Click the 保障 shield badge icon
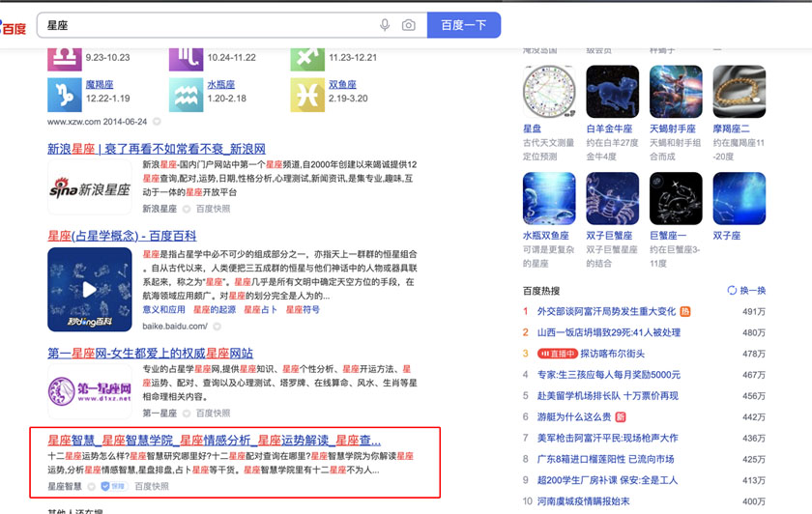The image size is (812, 514). click(114, 486)
